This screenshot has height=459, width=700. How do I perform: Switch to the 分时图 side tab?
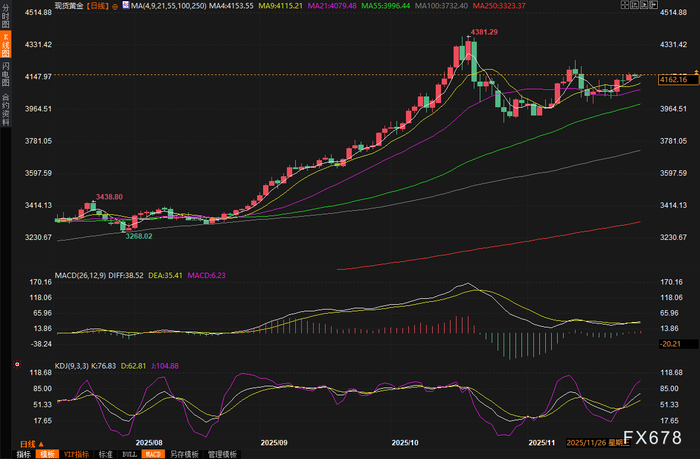(6, 16)
